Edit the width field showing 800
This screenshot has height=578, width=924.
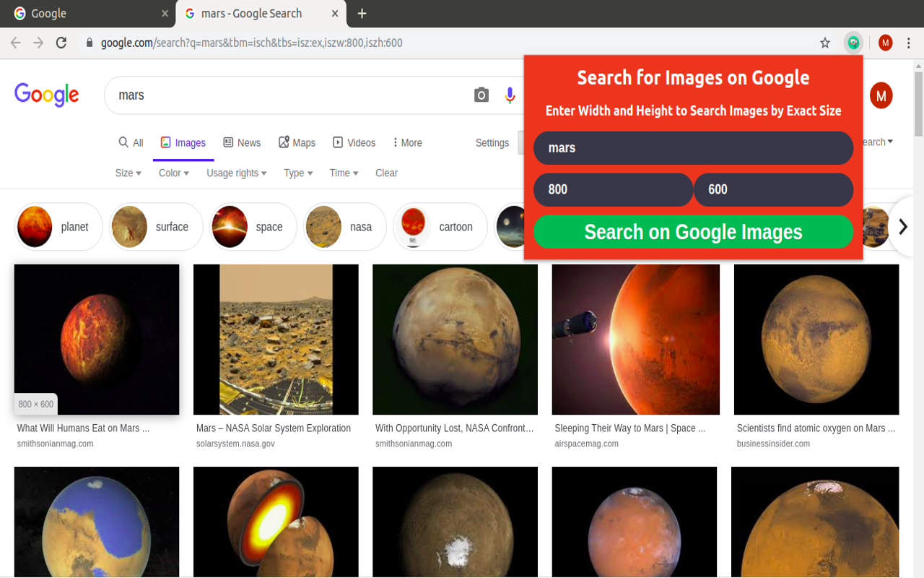[x=613, y=190]
